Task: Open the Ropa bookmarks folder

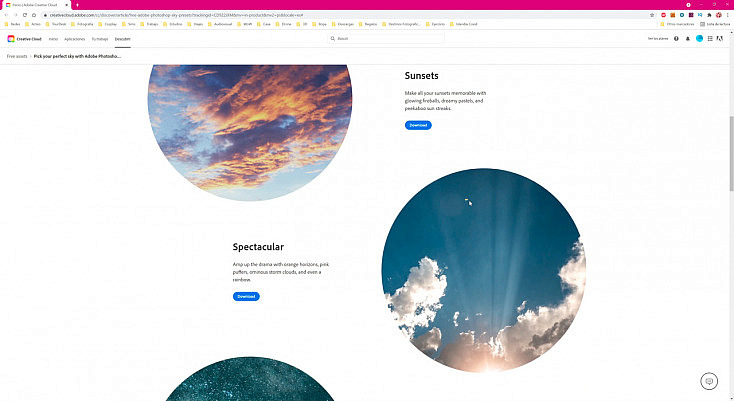Action: (320, 24)
